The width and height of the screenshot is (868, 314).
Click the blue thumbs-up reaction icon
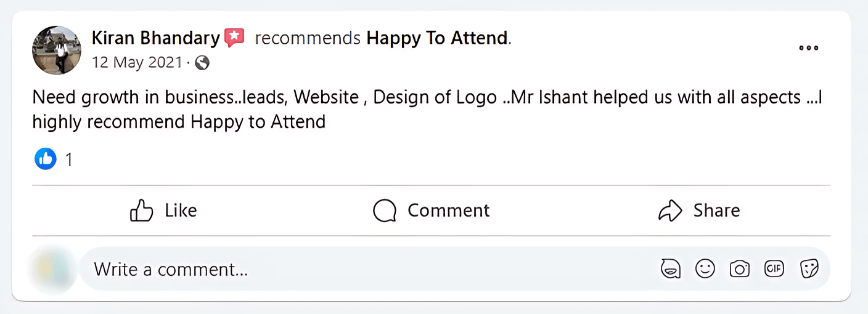(x=45, y=159)
